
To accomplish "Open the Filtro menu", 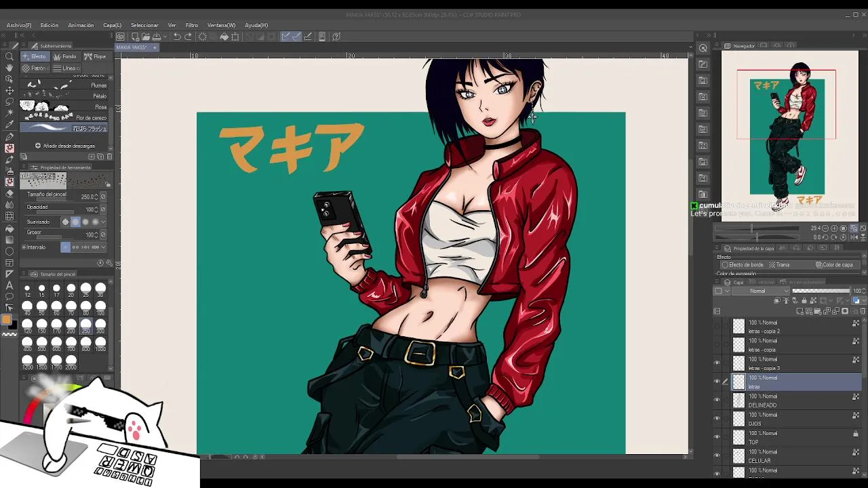I will [x=192, y=25].
